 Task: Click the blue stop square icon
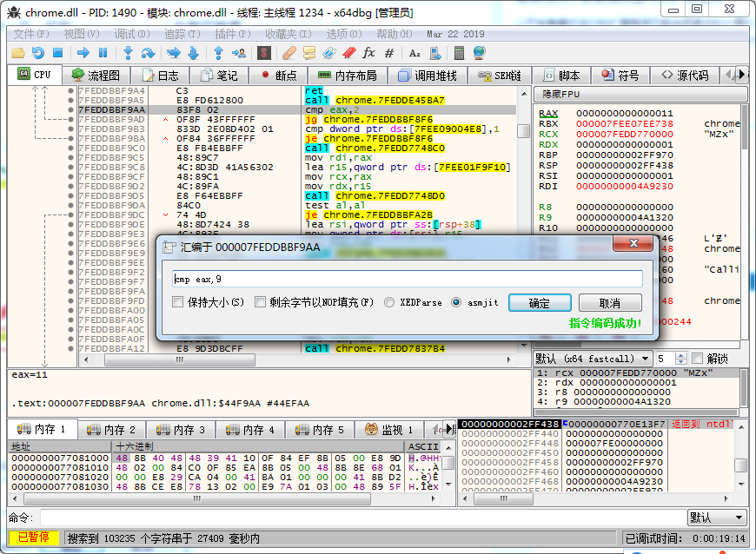[x=58, y=53]
